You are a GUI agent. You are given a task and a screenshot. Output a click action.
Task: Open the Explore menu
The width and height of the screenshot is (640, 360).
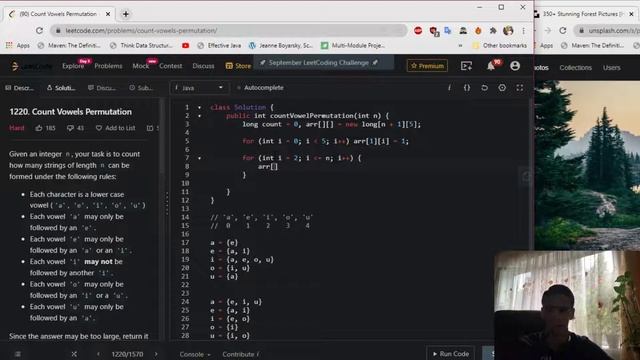73,66
